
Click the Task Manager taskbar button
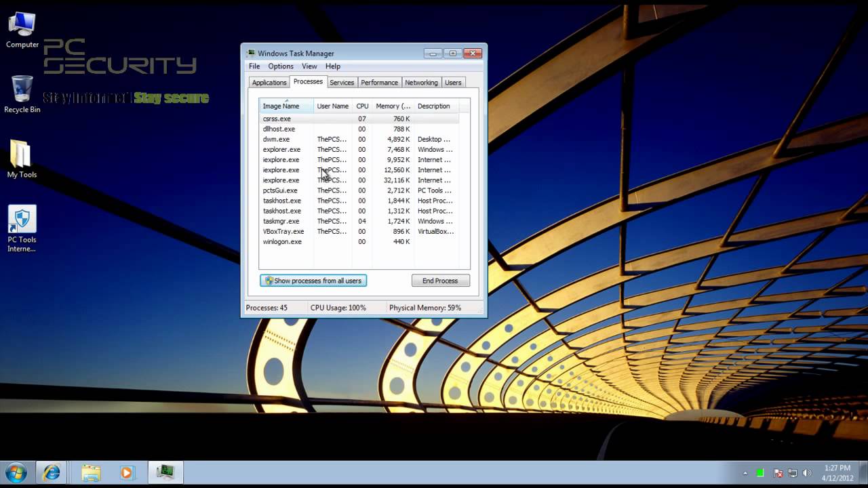(x=165, y=472)
